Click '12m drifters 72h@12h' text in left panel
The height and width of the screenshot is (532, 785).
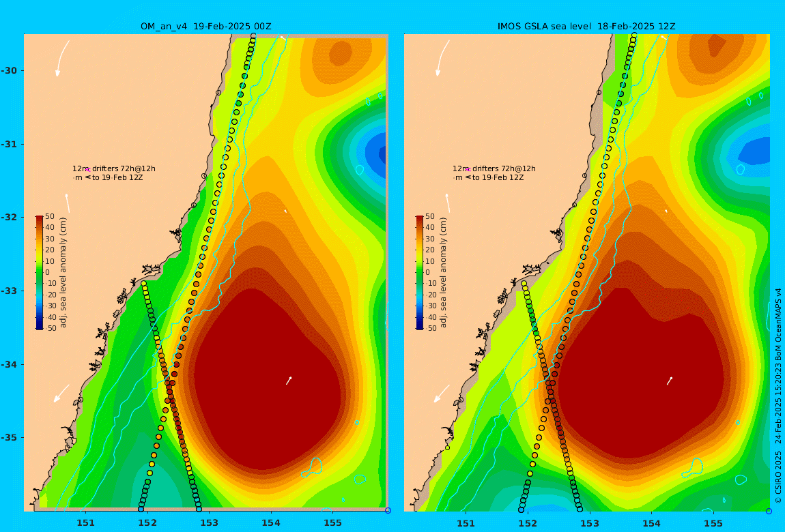coord(113,168)
